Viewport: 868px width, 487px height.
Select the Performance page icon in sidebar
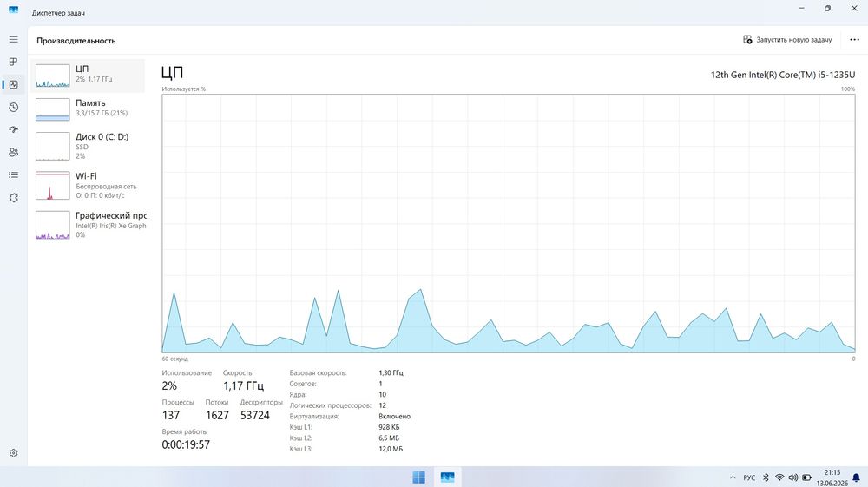[13, 85]
